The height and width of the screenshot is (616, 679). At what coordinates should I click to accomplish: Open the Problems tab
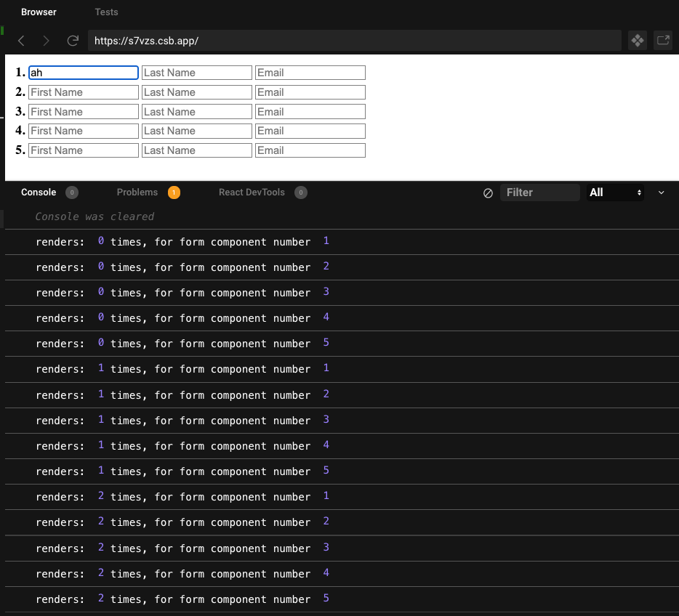point(137,192)
